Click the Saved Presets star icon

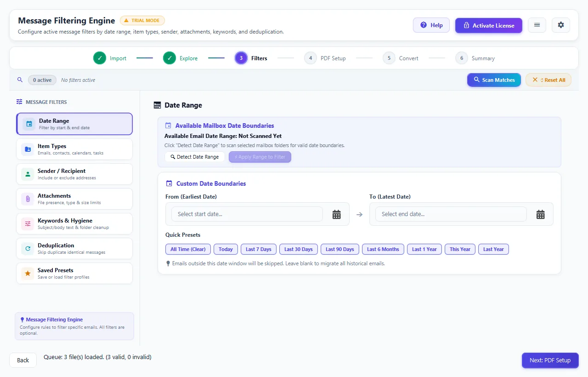tap(28, 273)
